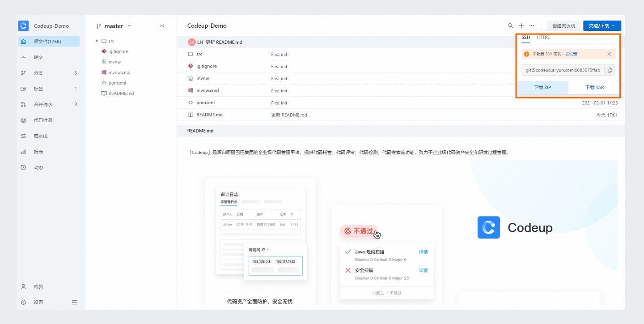This screenshot has width=644, height=324.
Task: Click the First init message on pom.xml row
Action: pyautogui.click(x=279, y=102)
